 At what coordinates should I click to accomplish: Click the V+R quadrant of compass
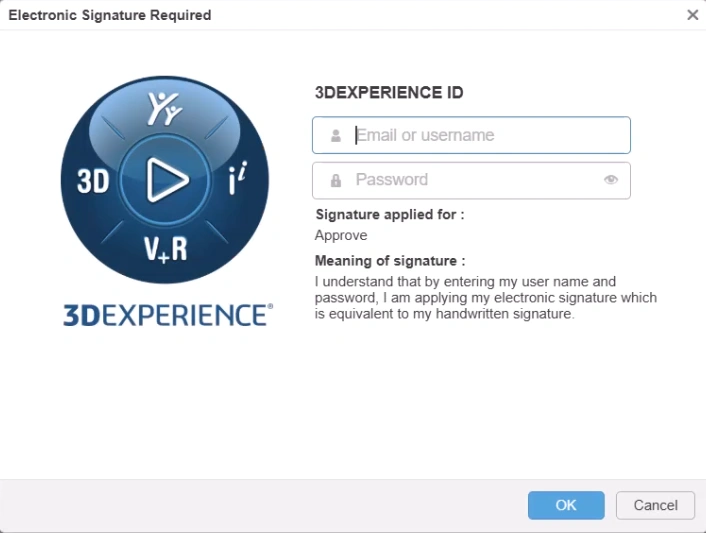point(165,249)
